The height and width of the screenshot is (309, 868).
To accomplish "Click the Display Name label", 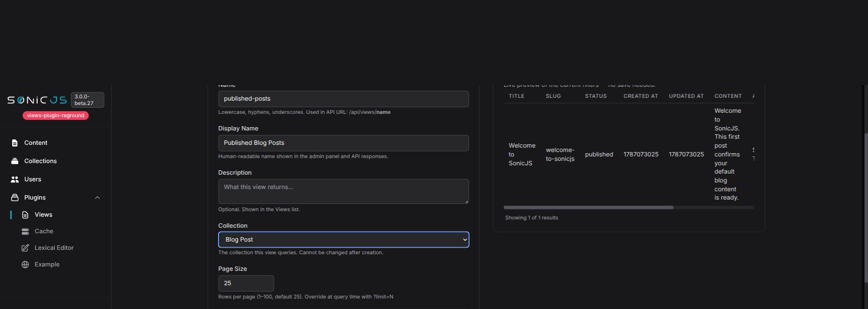I will 238,128.
